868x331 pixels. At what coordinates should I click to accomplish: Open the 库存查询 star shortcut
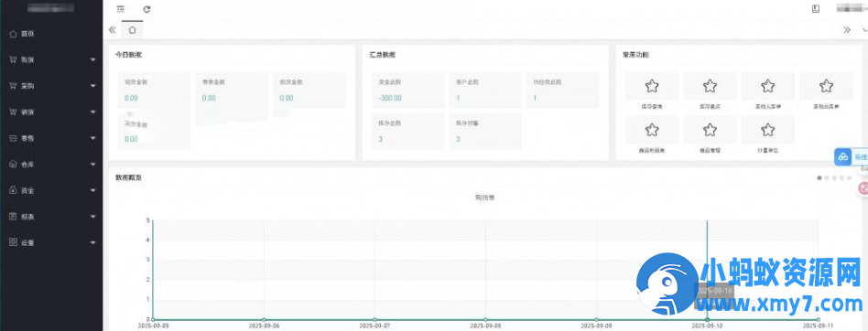pyautogui.click(x=652, y=86)
